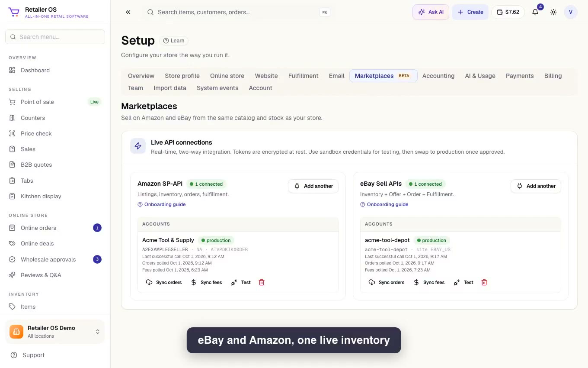Image resolution: width=588 pixels, height=368 pixels.
Task: Collapse the sidebar with double-chevron icon
Action: click(x=128, y=12)
